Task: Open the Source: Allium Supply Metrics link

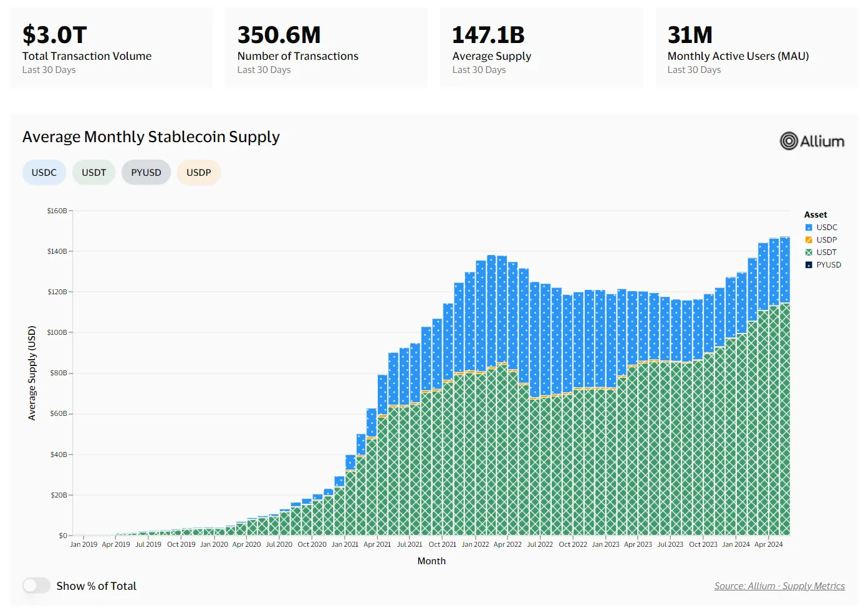Action: 779,586
